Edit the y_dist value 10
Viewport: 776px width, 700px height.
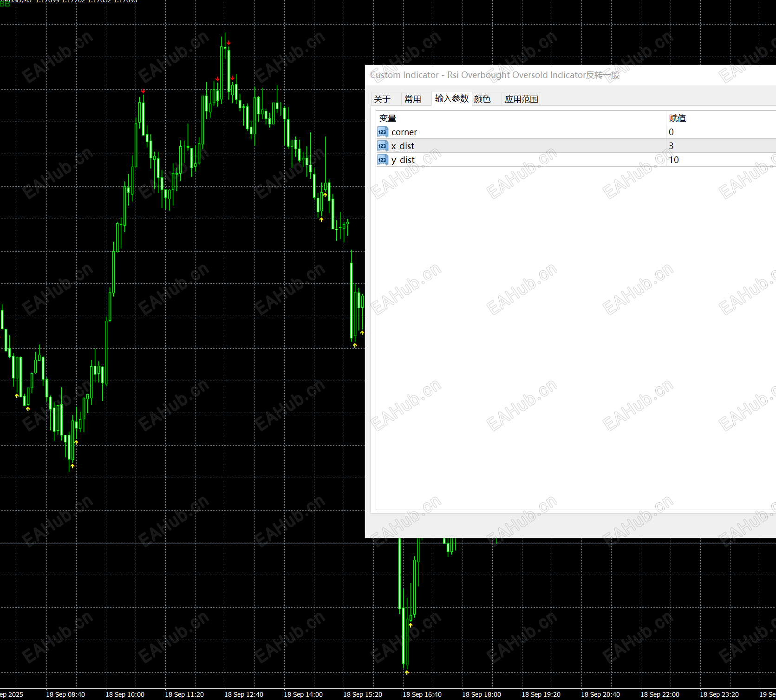(x=721, y=160)
